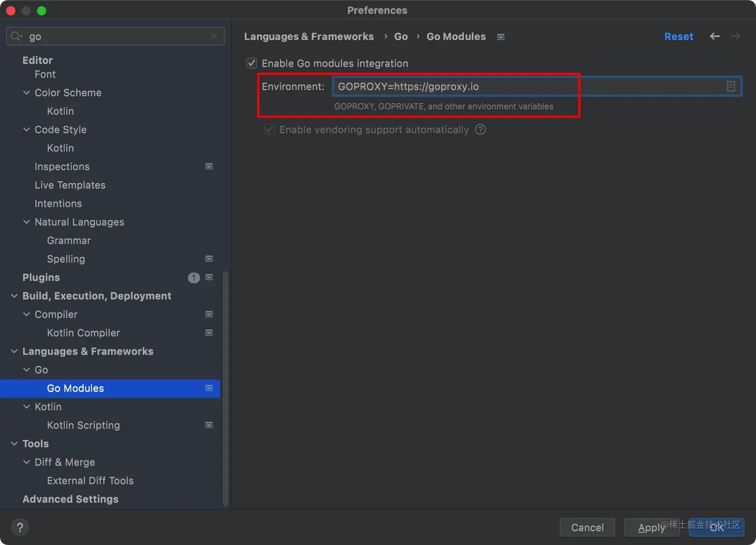Click the help icon next to vendoring support
The height and width of the screenshot is (545, 756).
tap(480, 129)
